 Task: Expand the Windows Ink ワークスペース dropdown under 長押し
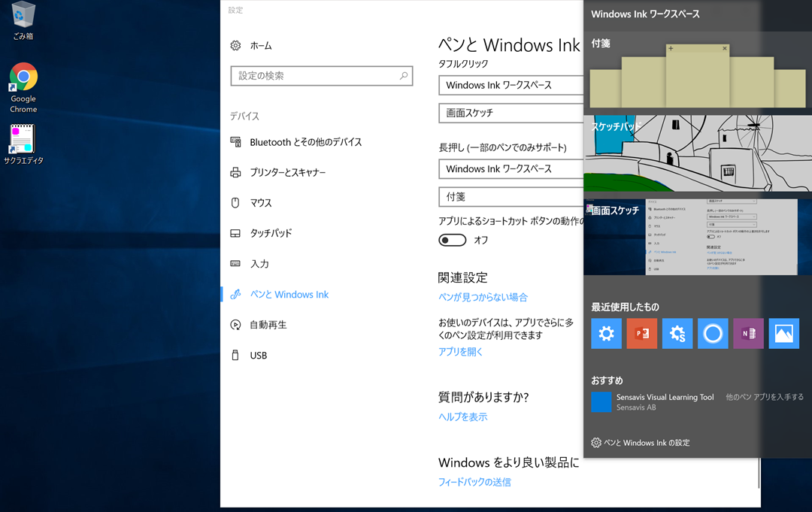click(x=511, y=169)
